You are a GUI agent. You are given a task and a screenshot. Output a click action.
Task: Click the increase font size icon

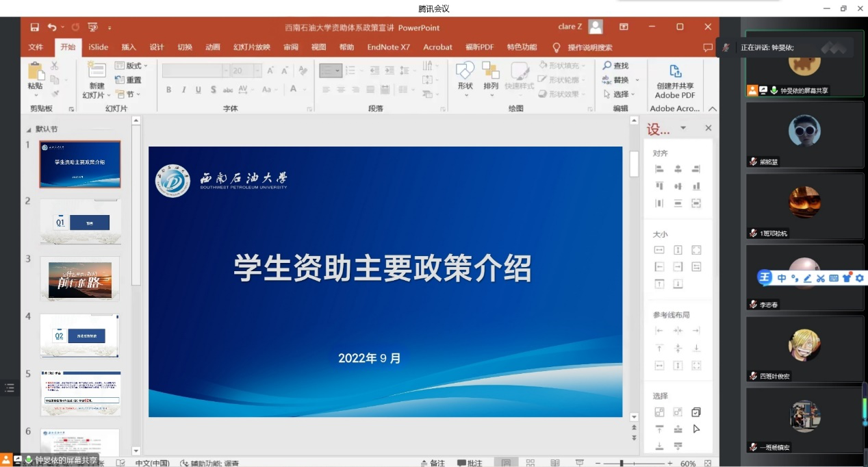[x=270, y=71]
